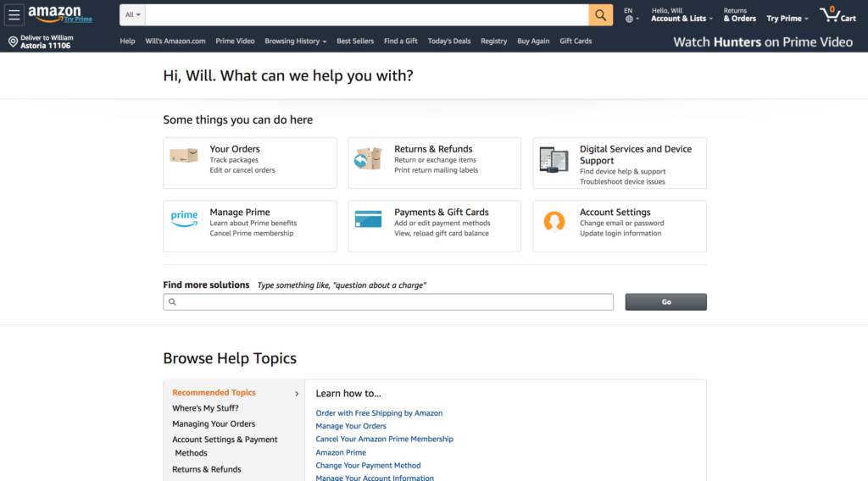This screenshot has height=481, width=868.
Task: Open the All search category dropdown
Action: coord(132,15)
